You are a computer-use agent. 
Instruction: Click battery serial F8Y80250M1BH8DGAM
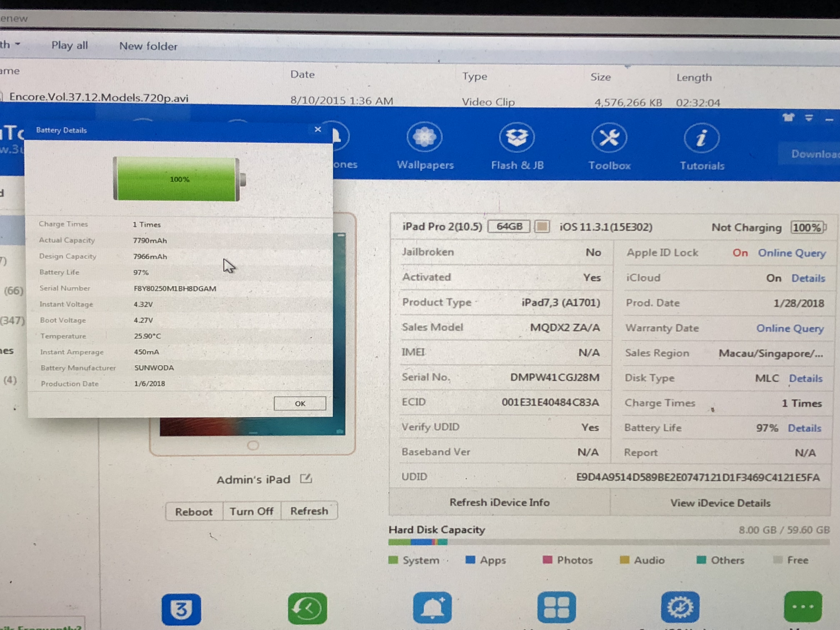point(175,288)
